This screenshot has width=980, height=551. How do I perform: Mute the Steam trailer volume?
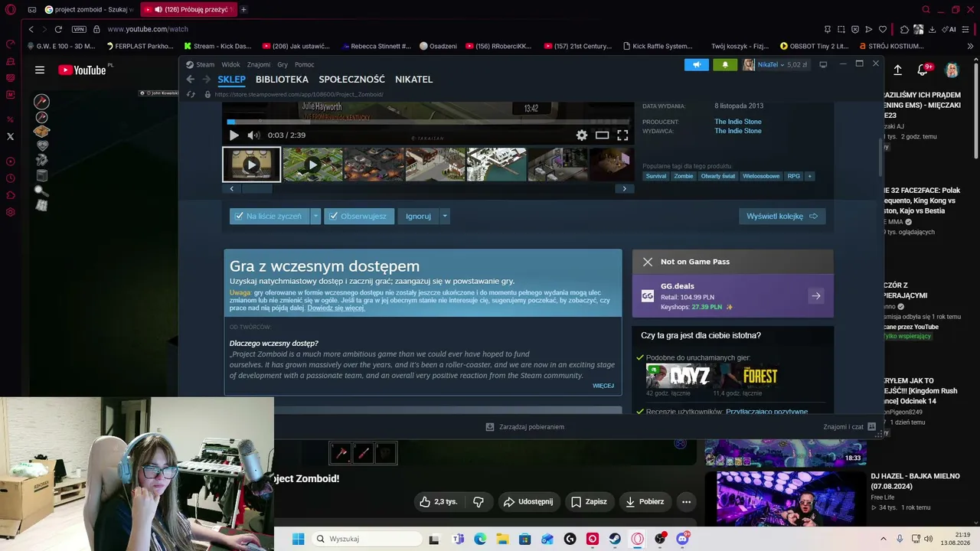click(x=253, y=135)
